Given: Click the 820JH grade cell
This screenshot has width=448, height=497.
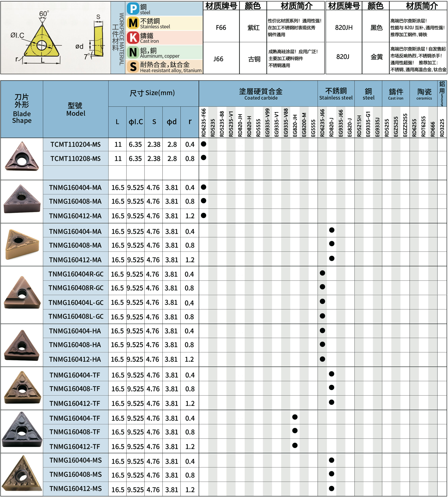Looking at the screenshot, I should [x=344, y=28].
